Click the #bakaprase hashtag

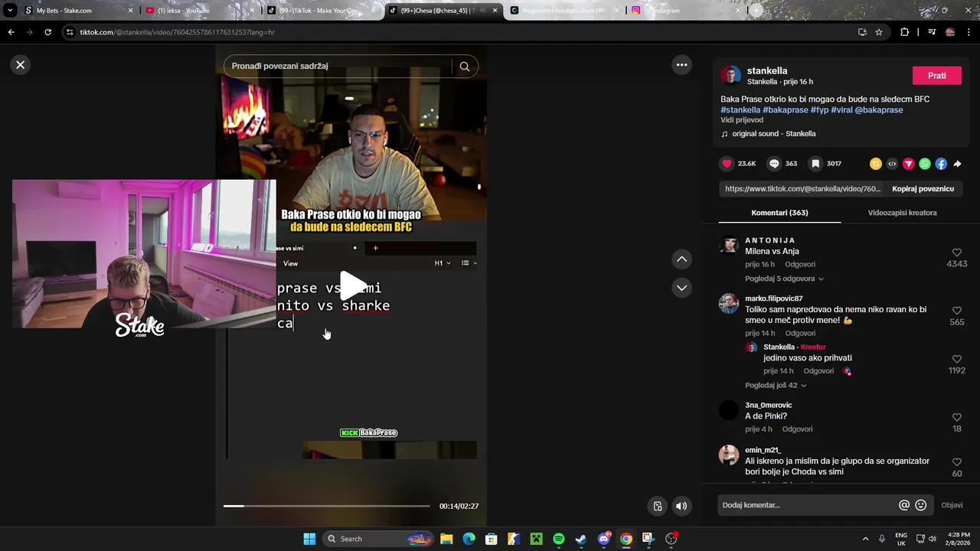tap(785, 110)
